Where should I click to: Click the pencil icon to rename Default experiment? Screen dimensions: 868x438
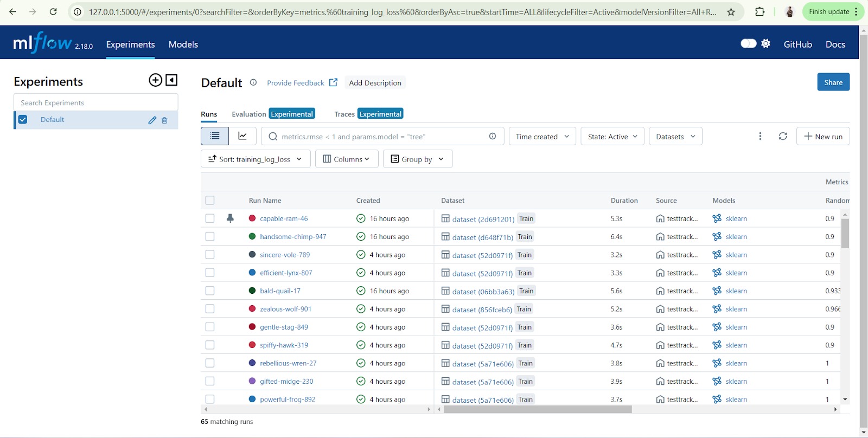coord(152,120)
